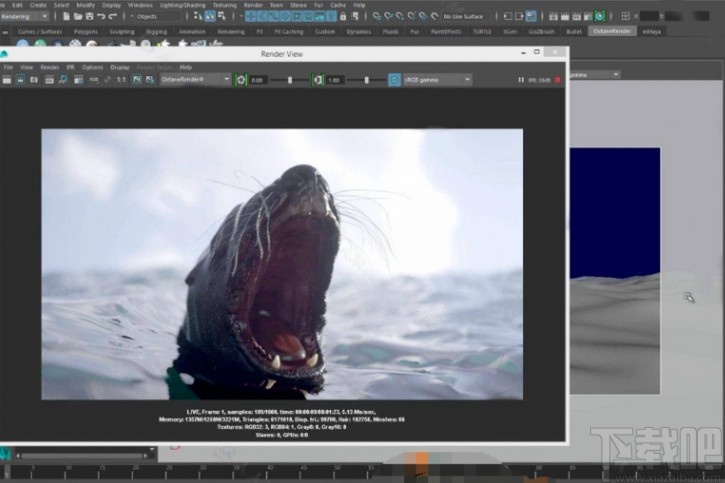Screen dimensions: 725x483
Task: Toggle the color management icon beside sRGB gamma
Action: click(x=395, y=79)
